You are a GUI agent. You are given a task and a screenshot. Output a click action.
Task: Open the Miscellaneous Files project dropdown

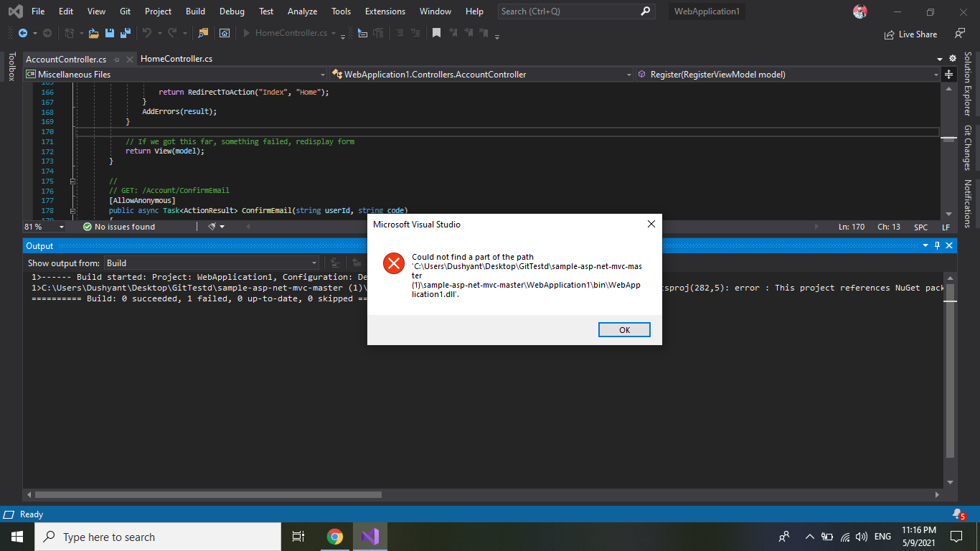pyautogui.click(x=175, y=75)
